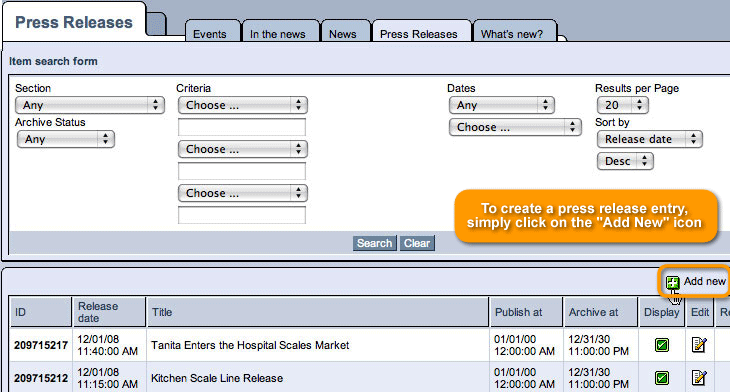This screenshot has height=392, width=730.
Task: Open the second Criteria Choose dropdown
Action: [243, 149]
